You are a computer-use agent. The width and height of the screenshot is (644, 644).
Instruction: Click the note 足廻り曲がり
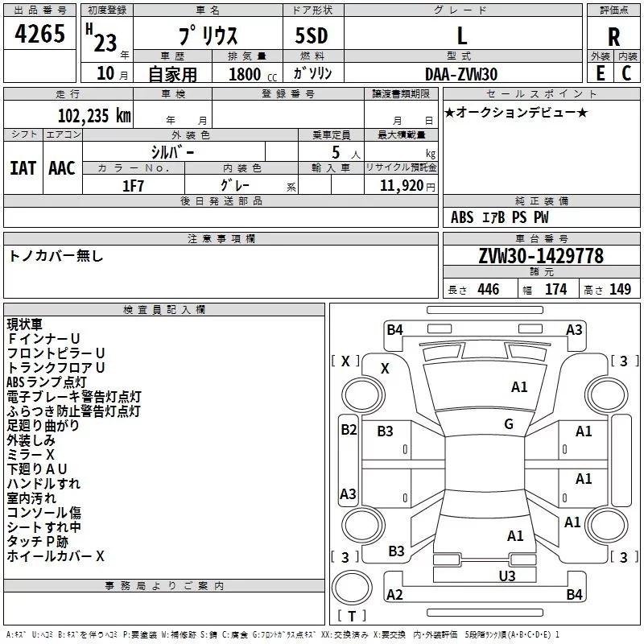[43, 426]
